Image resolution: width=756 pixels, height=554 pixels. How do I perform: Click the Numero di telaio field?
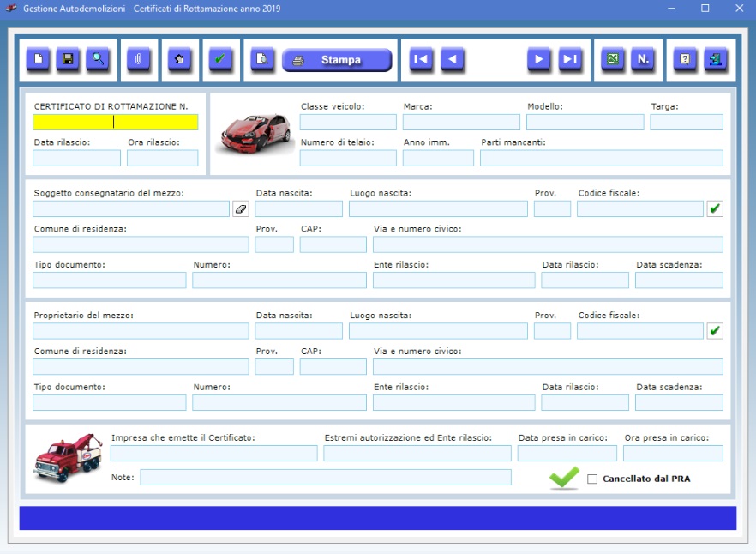click(x=348, y=158)
